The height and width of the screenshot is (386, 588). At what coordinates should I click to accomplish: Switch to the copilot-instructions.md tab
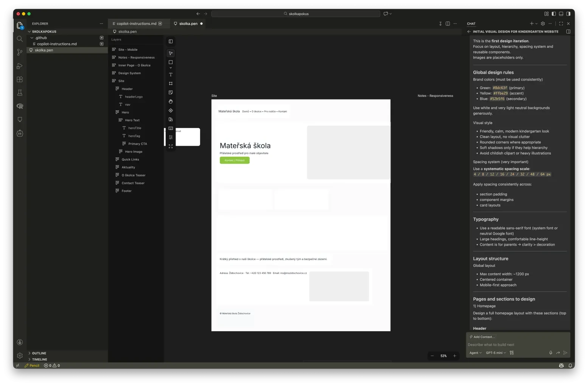[x=136, y=23]
